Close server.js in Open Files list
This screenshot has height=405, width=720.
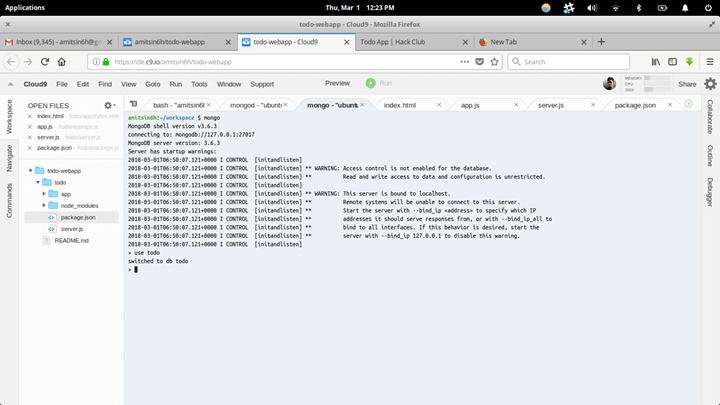[x=30, y=137]
